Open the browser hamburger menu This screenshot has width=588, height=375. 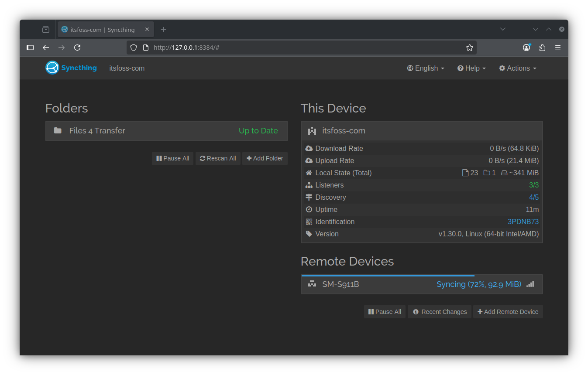(x=557, y=48)
